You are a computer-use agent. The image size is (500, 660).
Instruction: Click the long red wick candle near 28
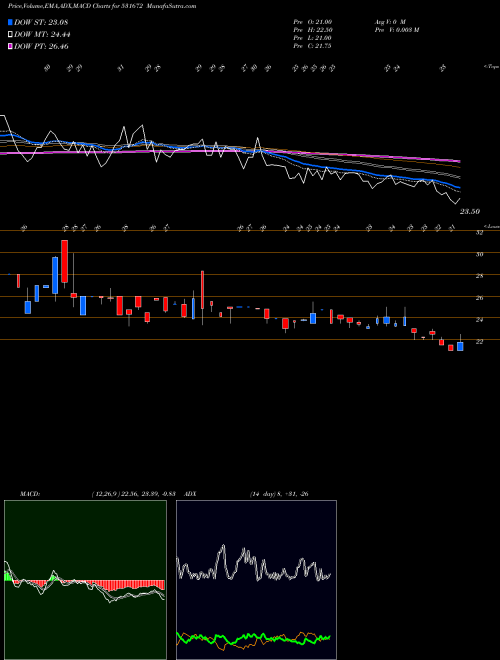pyautogui.click(x=202, y=290)
